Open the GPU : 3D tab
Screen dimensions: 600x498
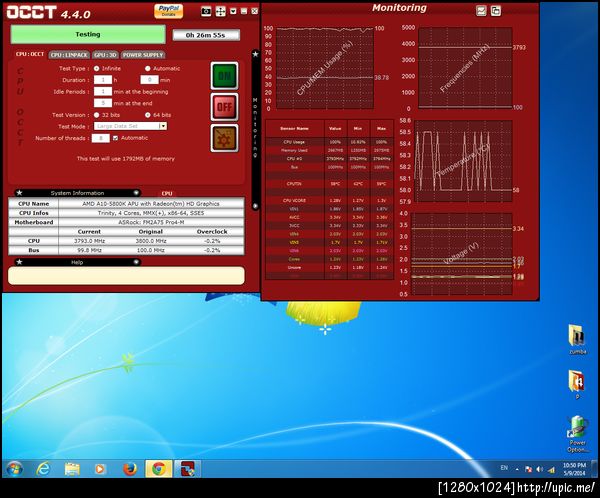coord(105,55)
